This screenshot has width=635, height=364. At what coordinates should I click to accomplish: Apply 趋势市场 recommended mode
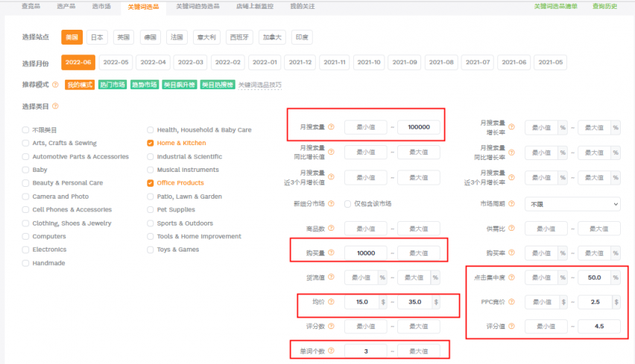(x=144, y=85)
